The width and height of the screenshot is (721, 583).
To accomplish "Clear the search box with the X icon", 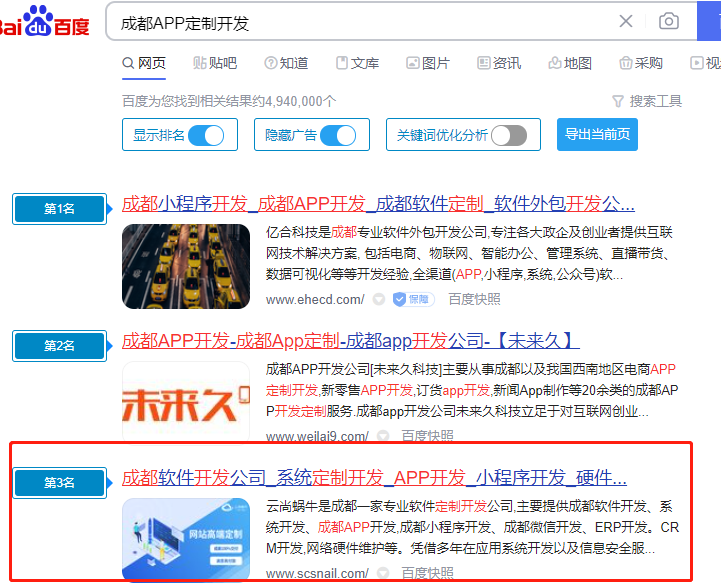I will pyautogui.click(x=626, y=22).
